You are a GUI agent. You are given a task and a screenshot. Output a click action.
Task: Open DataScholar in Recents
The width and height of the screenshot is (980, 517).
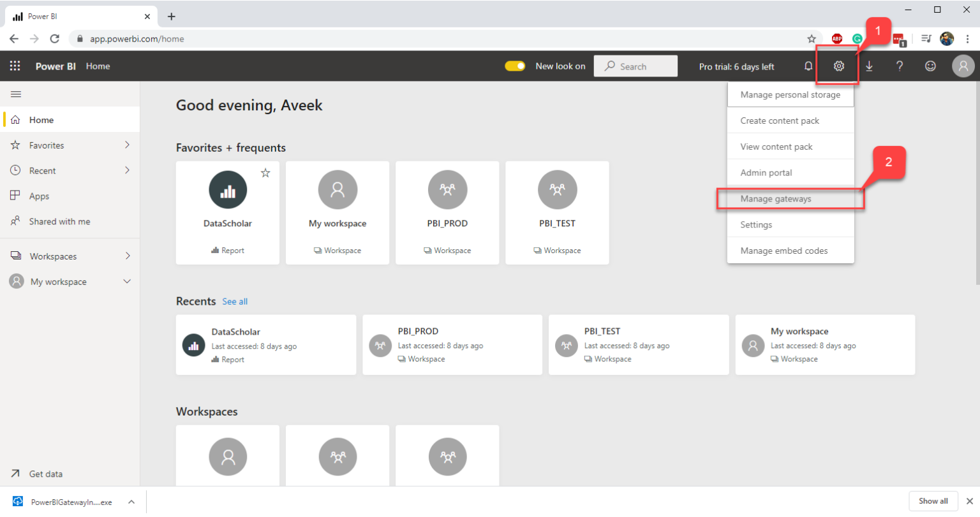(x=266, y=345)
